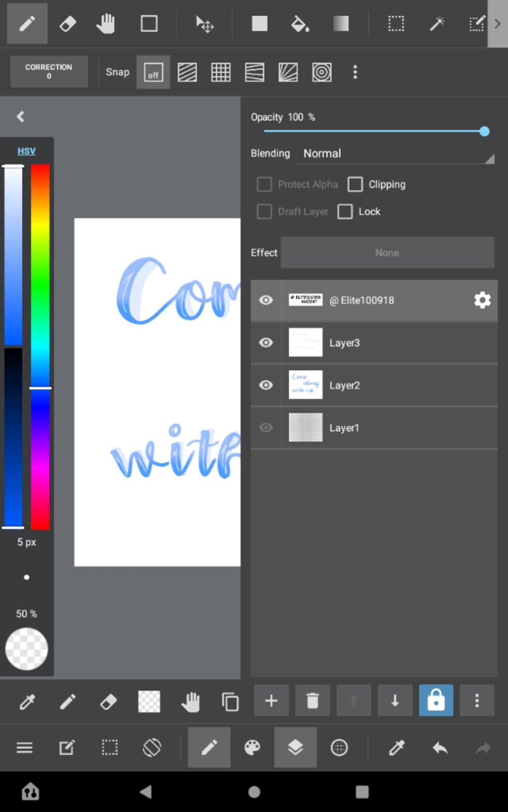Undo the last action
Image resolution: width=508 pixels, height=812 pixels.
[440, 748]
